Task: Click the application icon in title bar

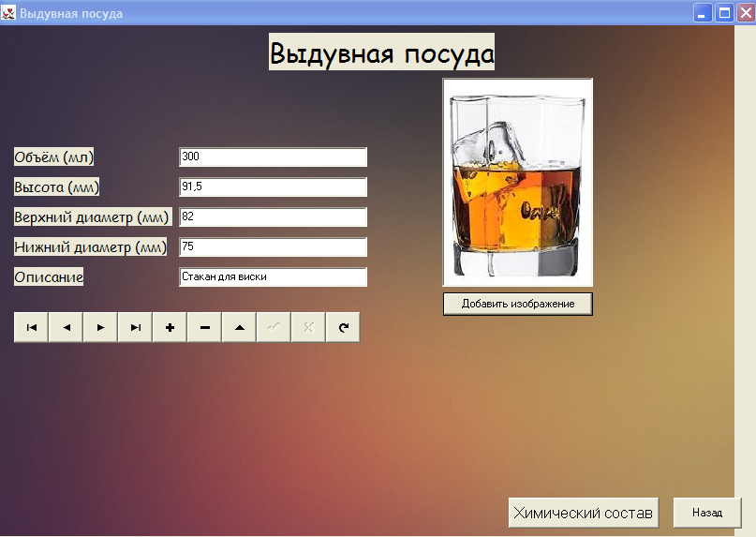Action: [8, 13]
